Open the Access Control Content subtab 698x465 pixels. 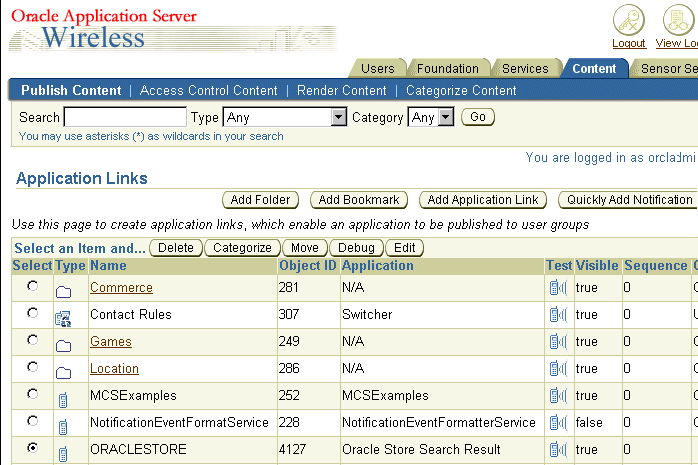[209, 90]
